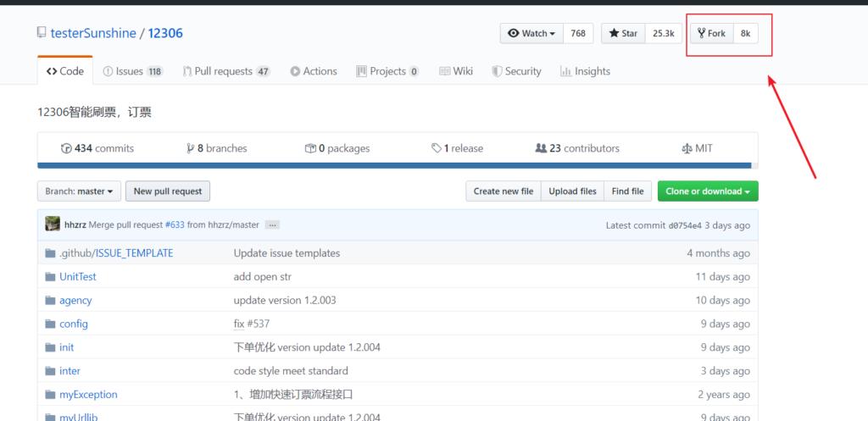Screen dimensions: 868x421
Task: Expand commit message ellipsis button
Action: (x=272, y=224)
